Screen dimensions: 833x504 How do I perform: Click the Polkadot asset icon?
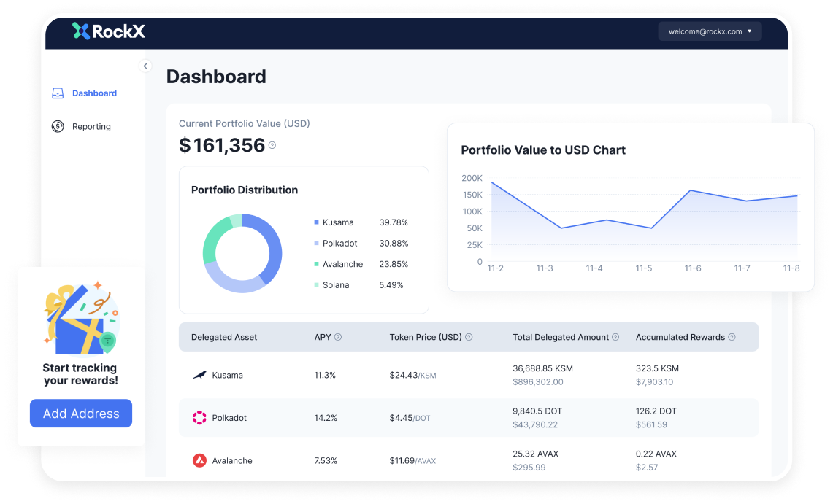[199, 417]
